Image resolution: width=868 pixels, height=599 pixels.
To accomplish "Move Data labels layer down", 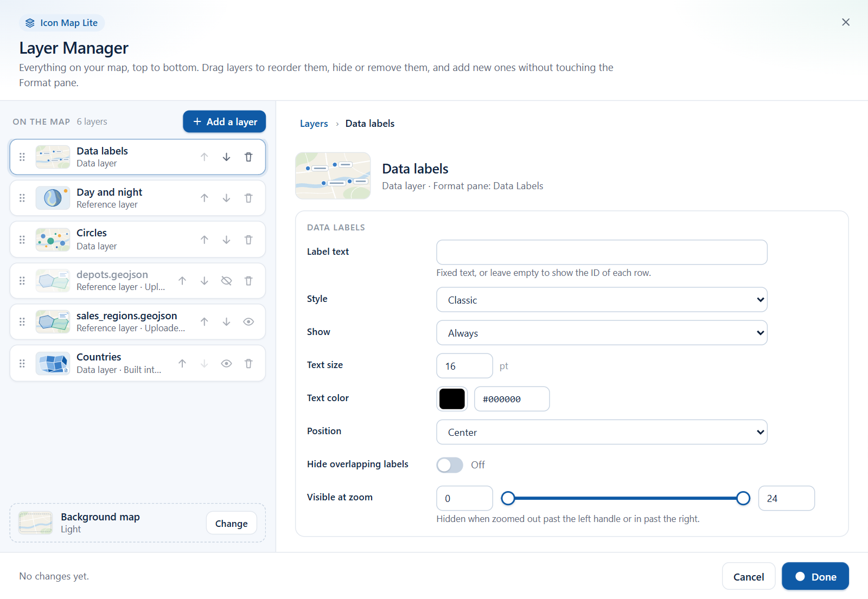I will [226, 157].
